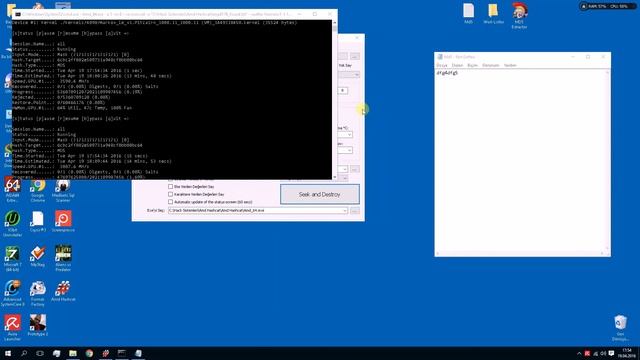Screen dimensions: 640x360
Task: Open the Windows Start menu
Action: (x=8, y=353)
